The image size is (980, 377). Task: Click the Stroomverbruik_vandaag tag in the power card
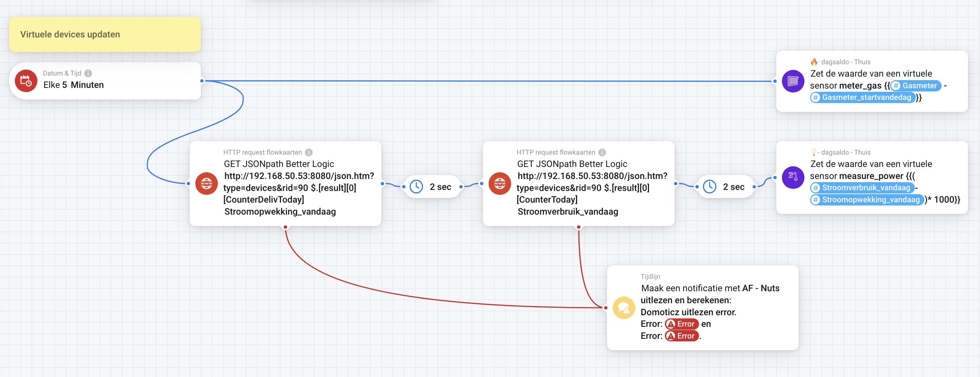tap(862, 188)
